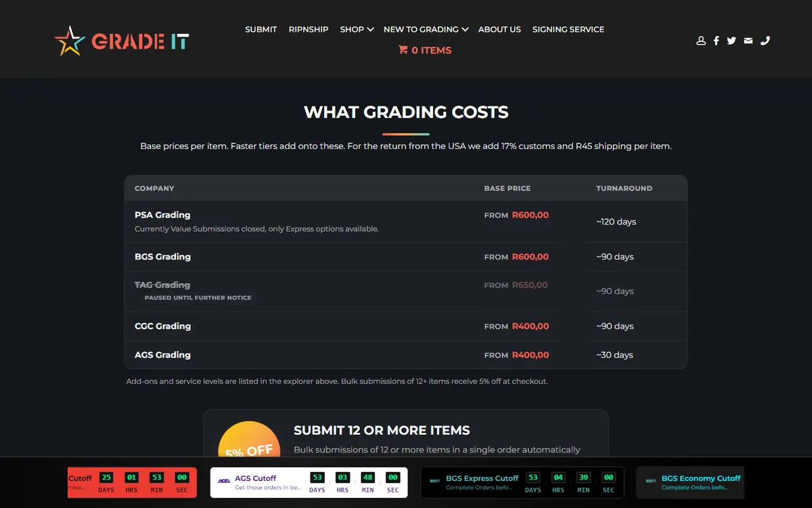
Task: Open the Facebook icon in header
Action: pos(716,41)
